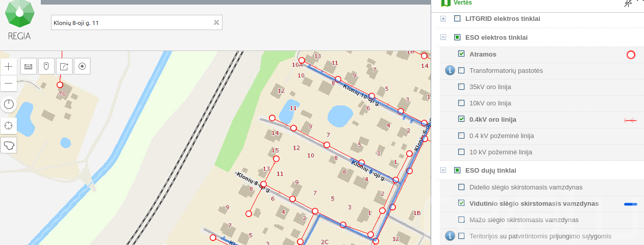This screenshot has width=644, height=245.
Task: Uncheck the Atramos layer
Action: [x=461, y=54]
